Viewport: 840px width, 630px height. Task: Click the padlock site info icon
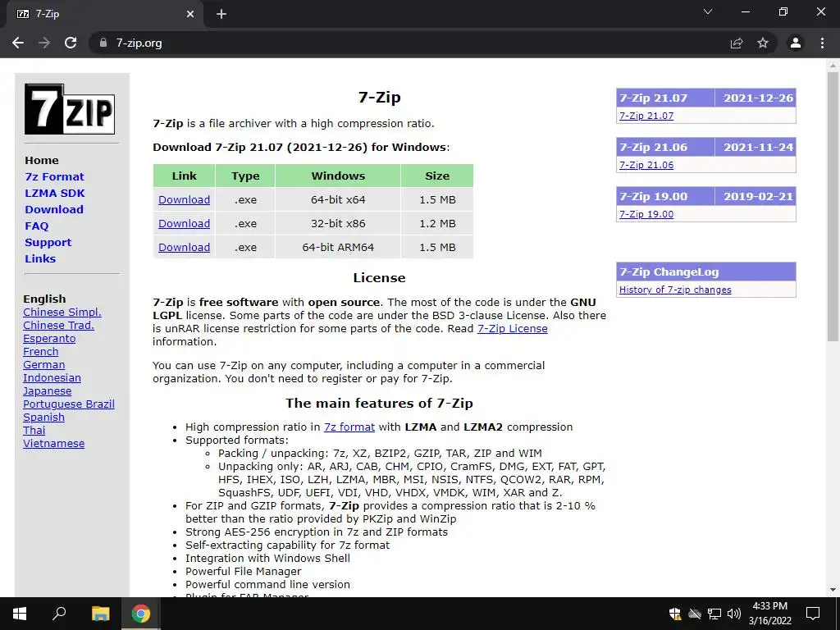(103, 43)
